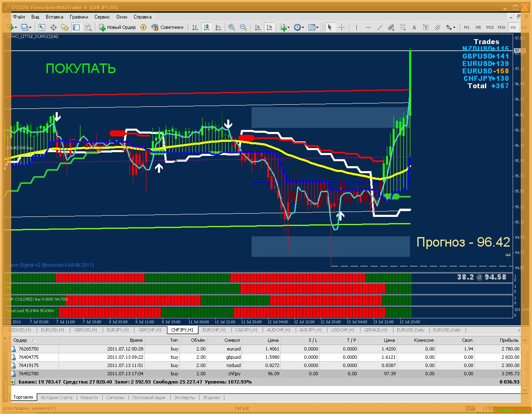Viewport: 532px width, 414px height.
Task: Switch to the EURJPY,H1 chart tab
Action: (x=118, y=330)
